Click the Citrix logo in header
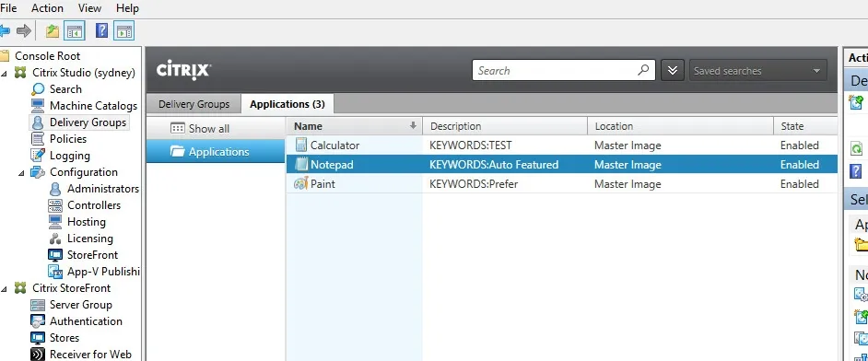This screenshot has height=361, width=868. (x=182, y=70)
